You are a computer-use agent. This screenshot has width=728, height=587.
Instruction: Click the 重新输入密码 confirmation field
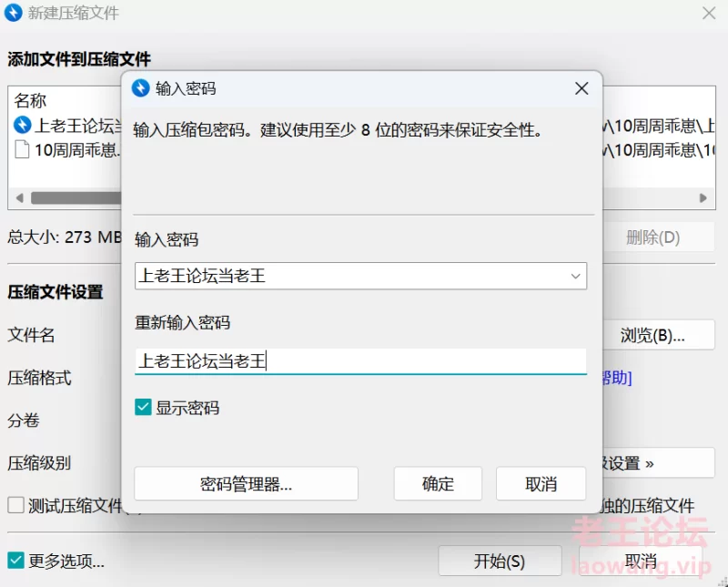point(360,360)
